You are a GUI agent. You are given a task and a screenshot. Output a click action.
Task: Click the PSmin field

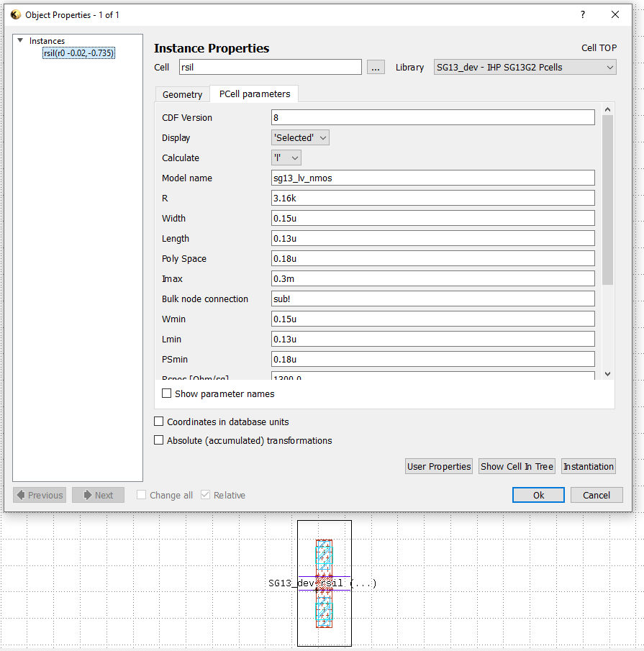point(432,359)
